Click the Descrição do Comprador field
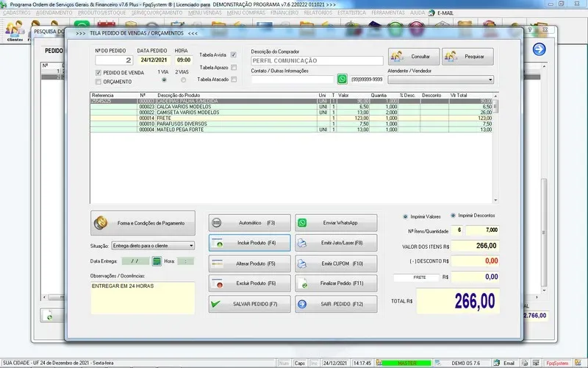Screen dimensions: 588x368 [317, 60]
